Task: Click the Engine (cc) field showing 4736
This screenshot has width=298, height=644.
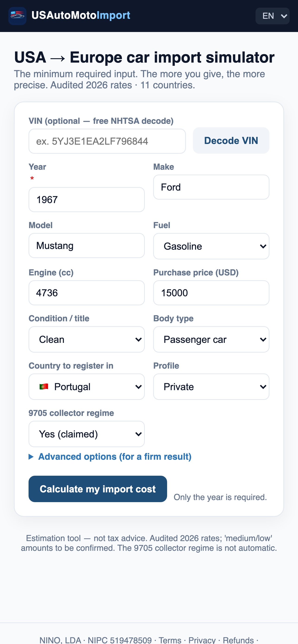Action: pos(87,293)
